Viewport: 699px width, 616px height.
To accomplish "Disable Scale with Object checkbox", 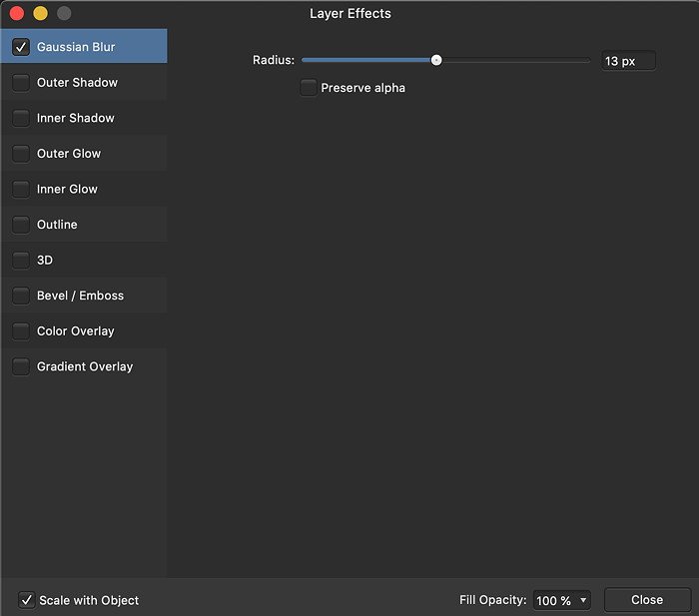I will click(27, 600).
